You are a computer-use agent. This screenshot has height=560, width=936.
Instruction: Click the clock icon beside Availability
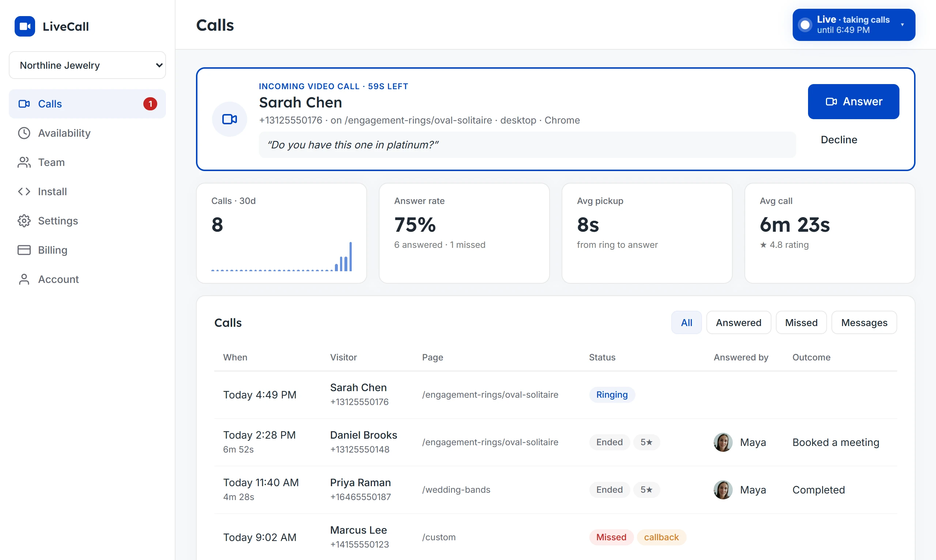click(x=24, y=133)
